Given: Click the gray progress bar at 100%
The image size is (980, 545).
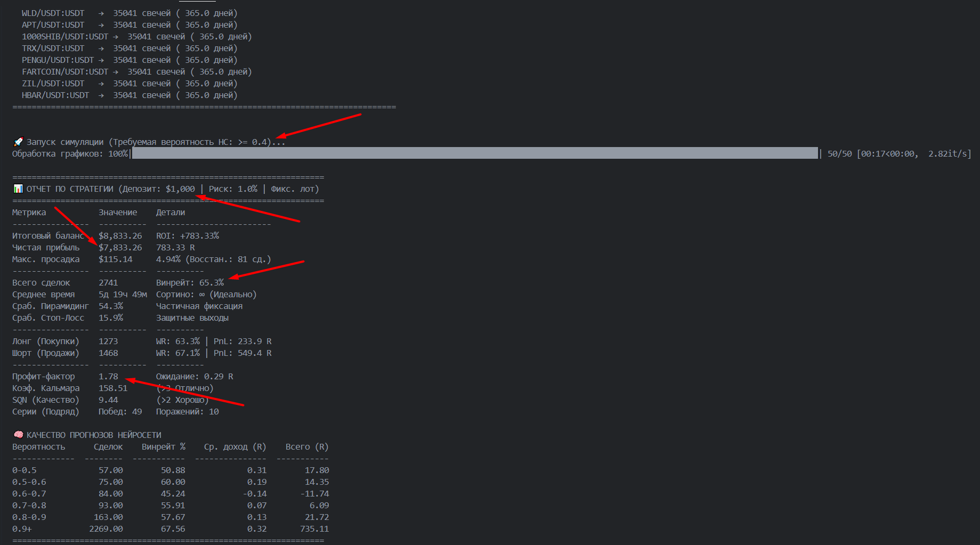Looking at the screenshot, I should pos(475,153).
